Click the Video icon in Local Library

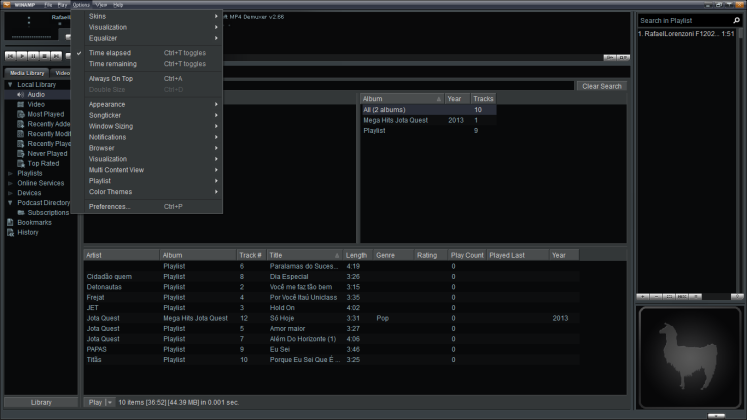20,104
